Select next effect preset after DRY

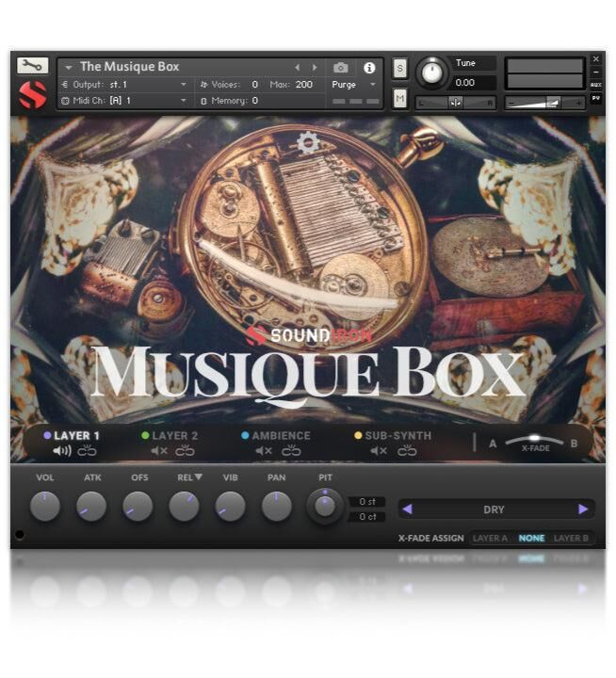pos(583,509)
